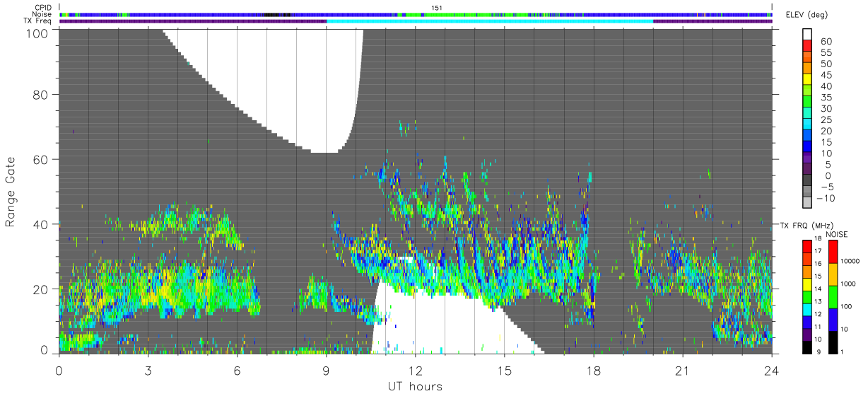Click ELEV color bar label "50"
This screenshot has height=401, width=868.
(826, 64)
